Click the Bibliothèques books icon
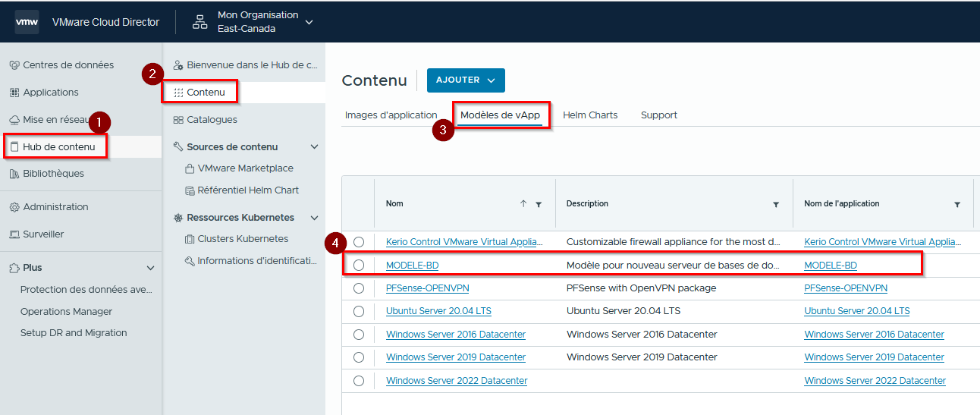980x415 pixels. point(14,174)
